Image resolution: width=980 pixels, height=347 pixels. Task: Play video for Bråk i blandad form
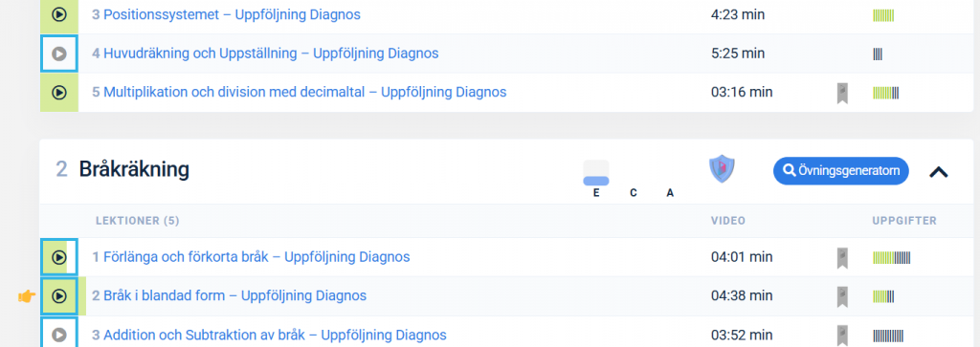(58, 295)
